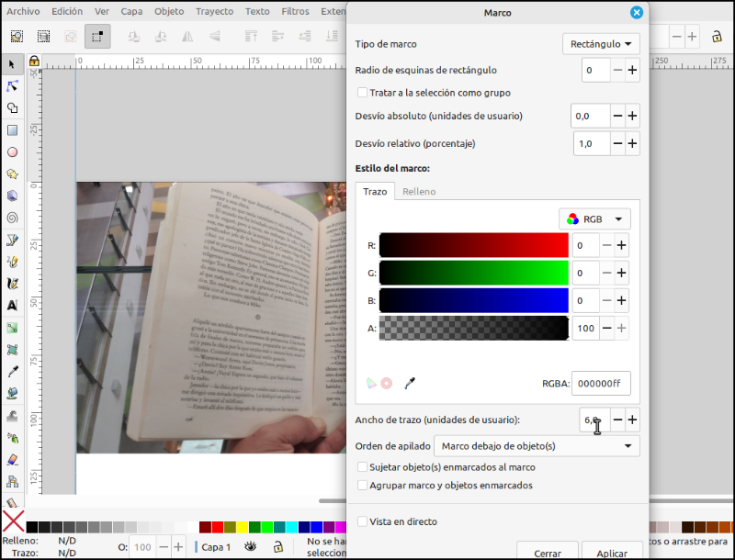Open the Archivo menu
The width and height of the screenshot is (735, 560).
23,11
